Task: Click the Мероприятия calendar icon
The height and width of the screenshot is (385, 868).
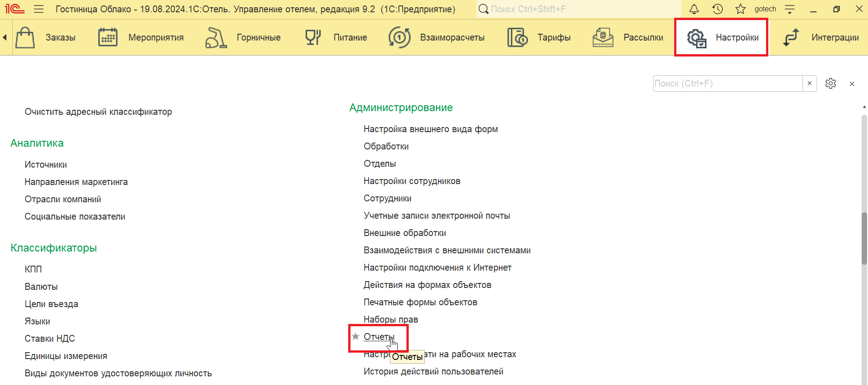Action: coord(108,37)
